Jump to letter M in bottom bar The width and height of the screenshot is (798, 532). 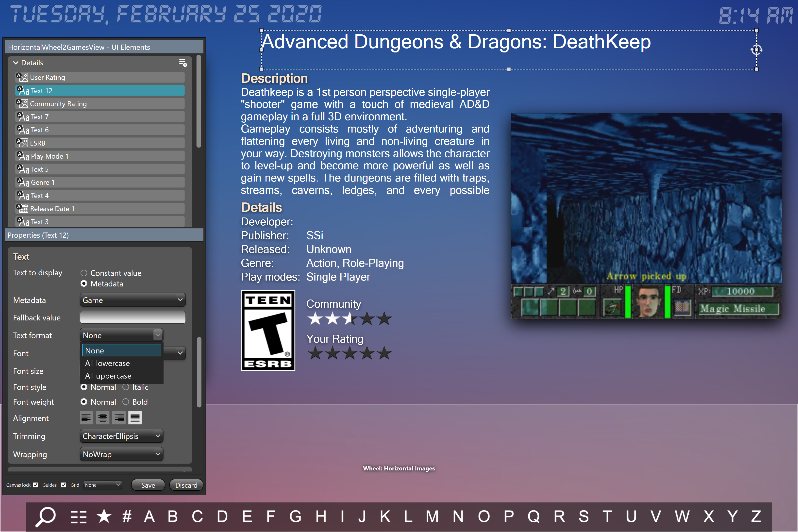[x=432, y=516]
